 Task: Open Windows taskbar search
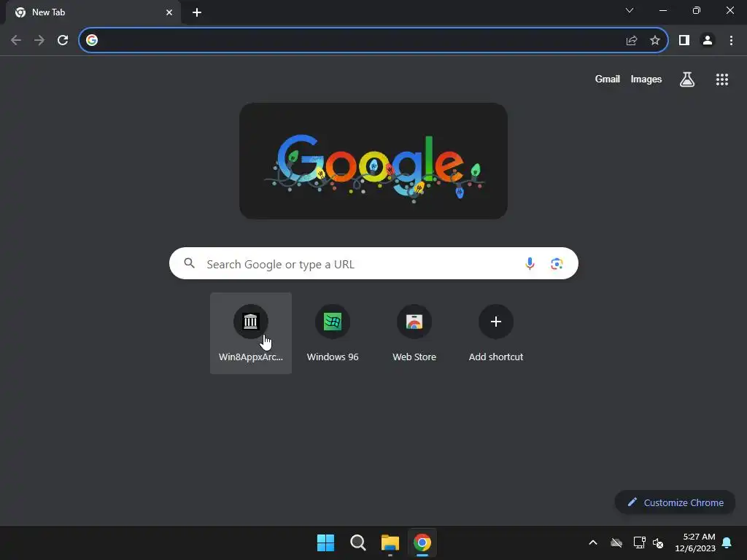357,542
